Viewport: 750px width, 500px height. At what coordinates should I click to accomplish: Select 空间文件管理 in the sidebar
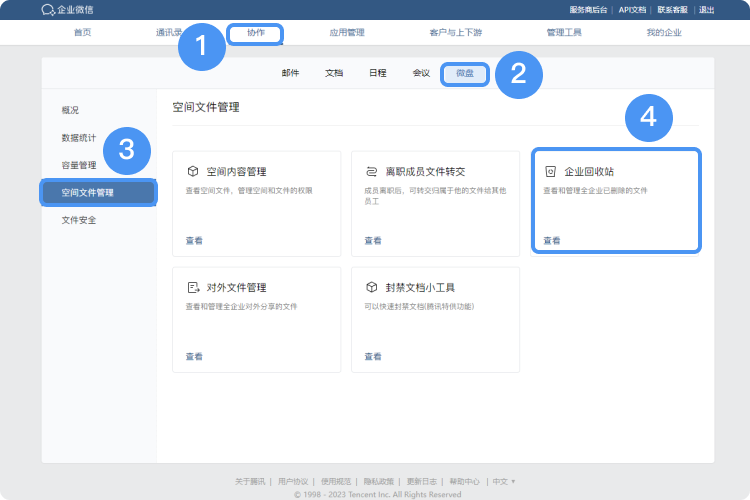[x=88, y=192]
